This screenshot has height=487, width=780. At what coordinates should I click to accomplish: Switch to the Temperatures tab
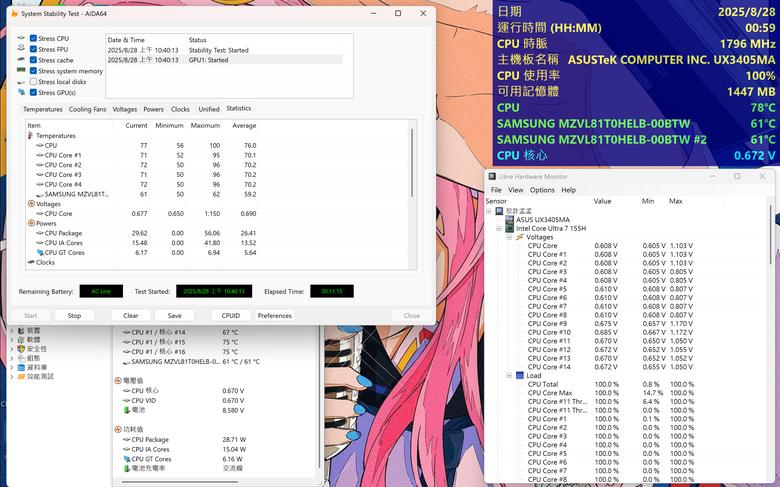click(43, 109)
